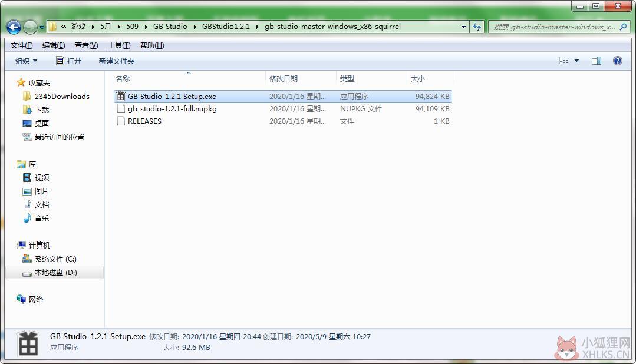Click the Setup.exe installer icon in list
The height and width of the screenshot is (364, 636).
click(120, 97)
